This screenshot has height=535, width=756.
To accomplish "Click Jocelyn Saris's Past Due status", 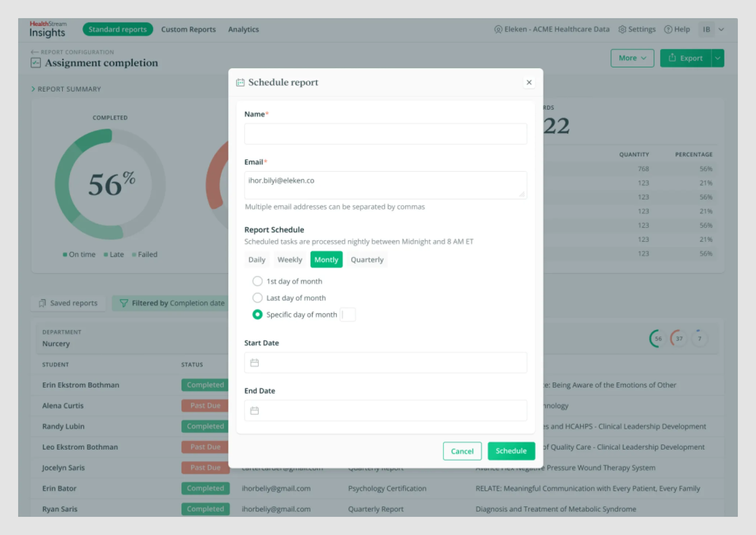I will (205, 468).
